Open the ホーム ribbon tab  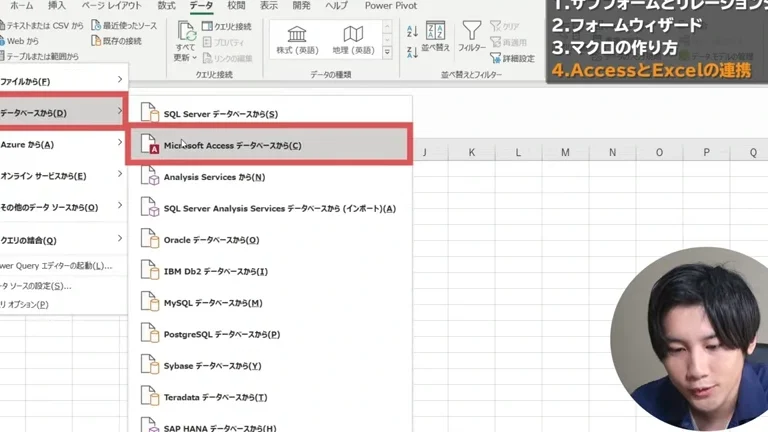click(x=22, y=6)
